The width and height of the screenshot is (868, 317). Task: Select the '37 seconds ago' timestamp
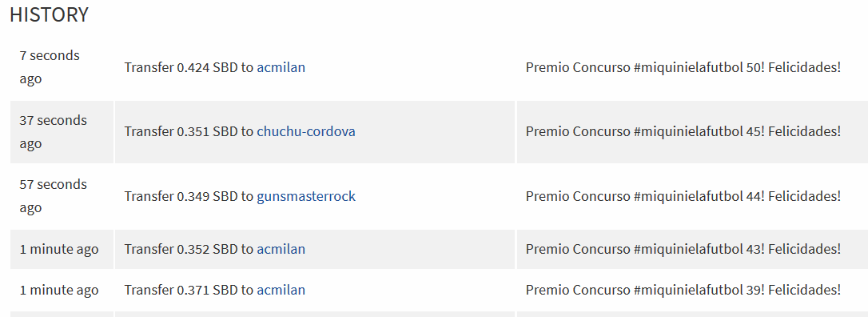coord(53,132)
